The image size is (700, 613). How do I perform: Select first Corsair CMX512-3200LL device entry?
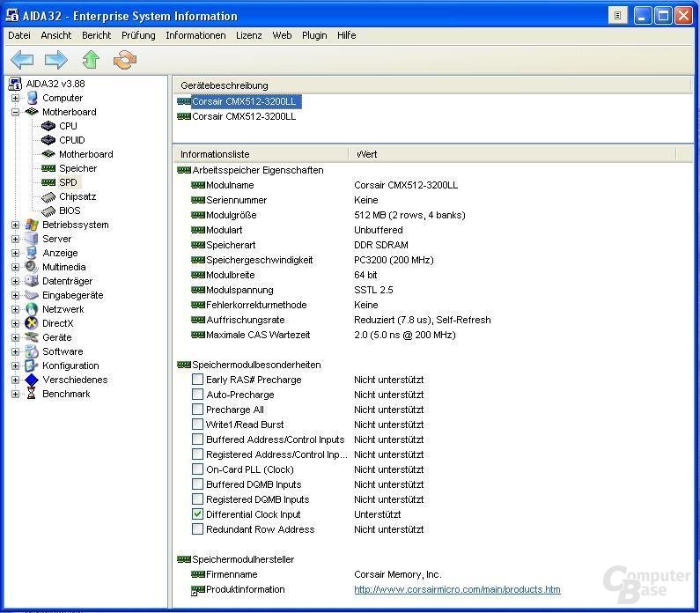click(x=244, y=101)
